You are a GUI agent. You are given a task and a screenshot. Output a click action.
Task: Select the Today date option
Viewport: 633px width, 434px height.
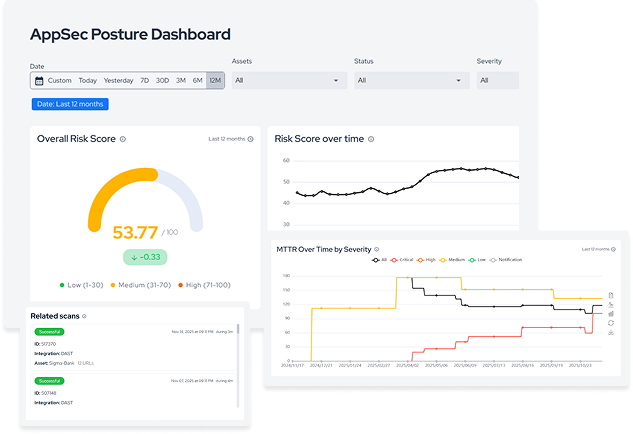tap(88, 80)
